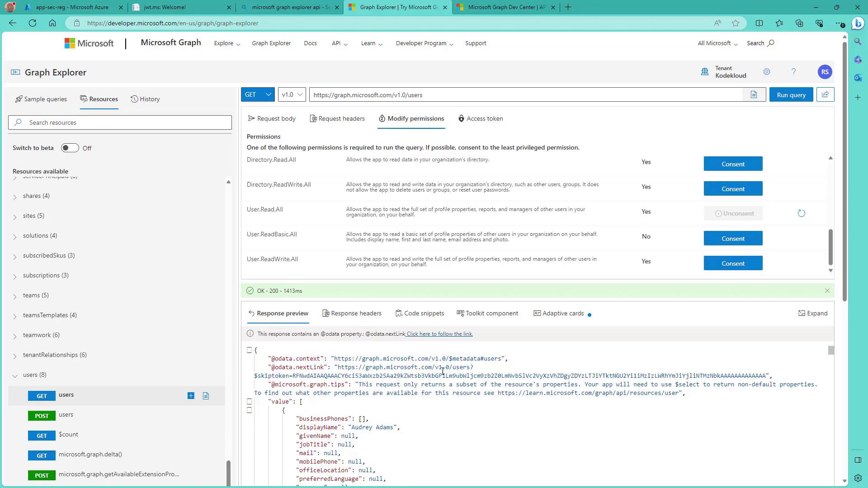Screen dimensions: 868x488
Task: Expand tenantRelationships (6) node
Action: coord(14,356)
